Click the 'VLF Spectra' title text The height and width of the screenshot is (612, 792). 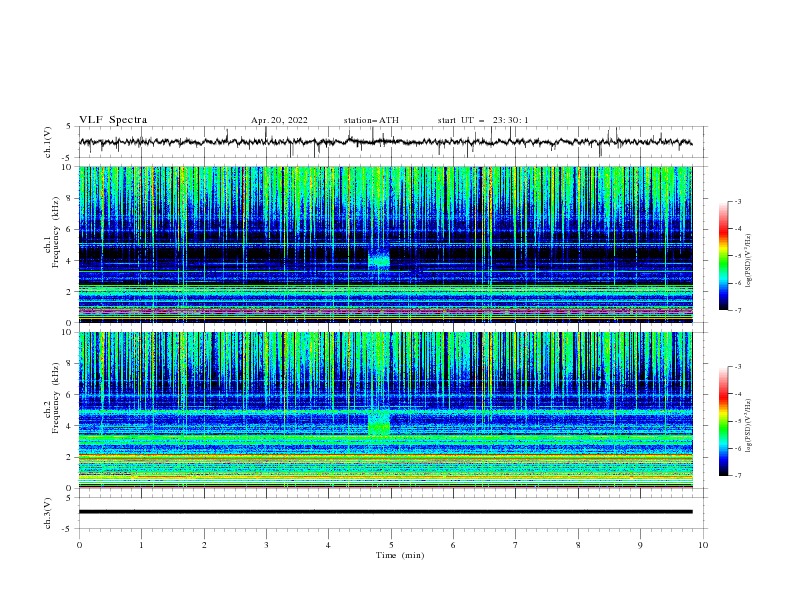pos(113,120)
